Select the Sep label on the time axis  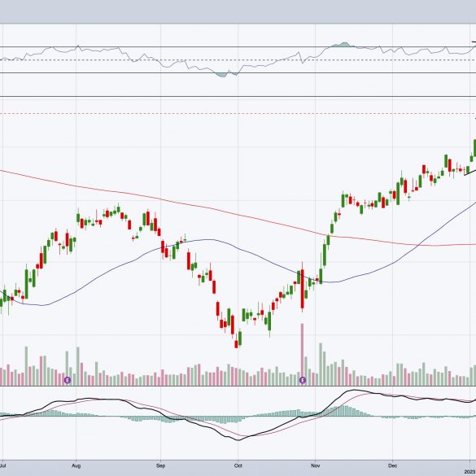pos(160,465)
